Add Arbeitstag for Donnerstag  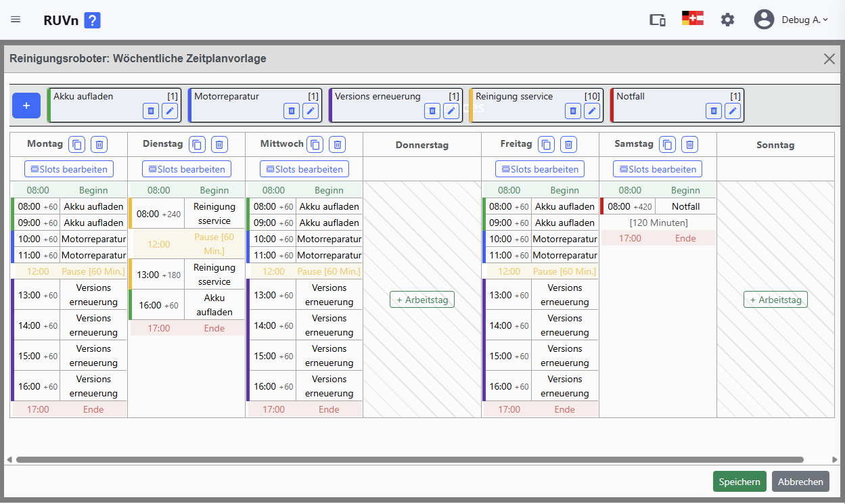pos(422,300)
